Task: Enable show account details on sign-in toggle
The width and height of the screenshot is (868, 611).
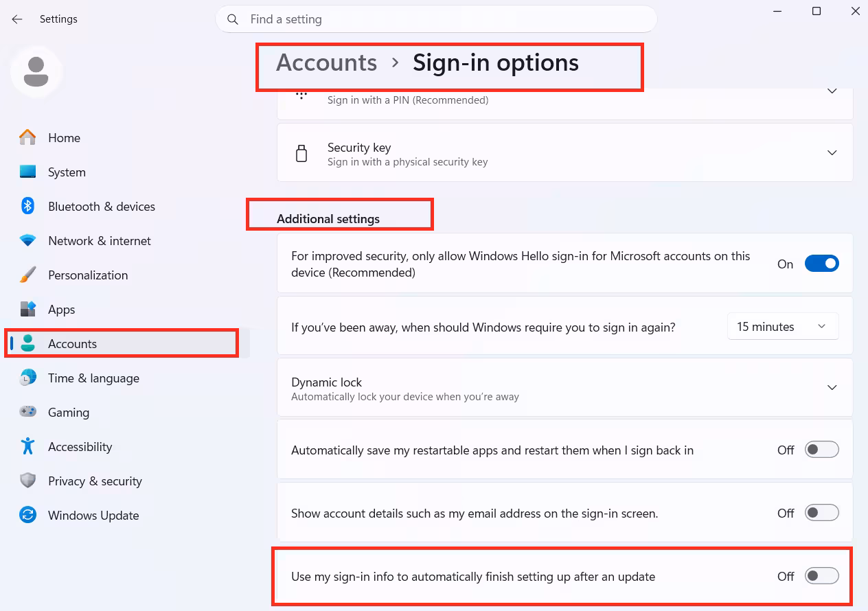Action: coord(822,513)
